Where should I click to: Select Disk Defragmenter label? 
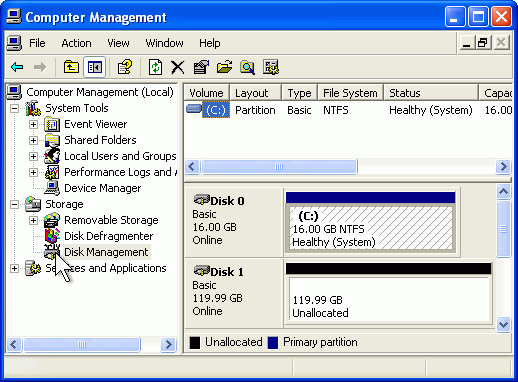(109, 236)
